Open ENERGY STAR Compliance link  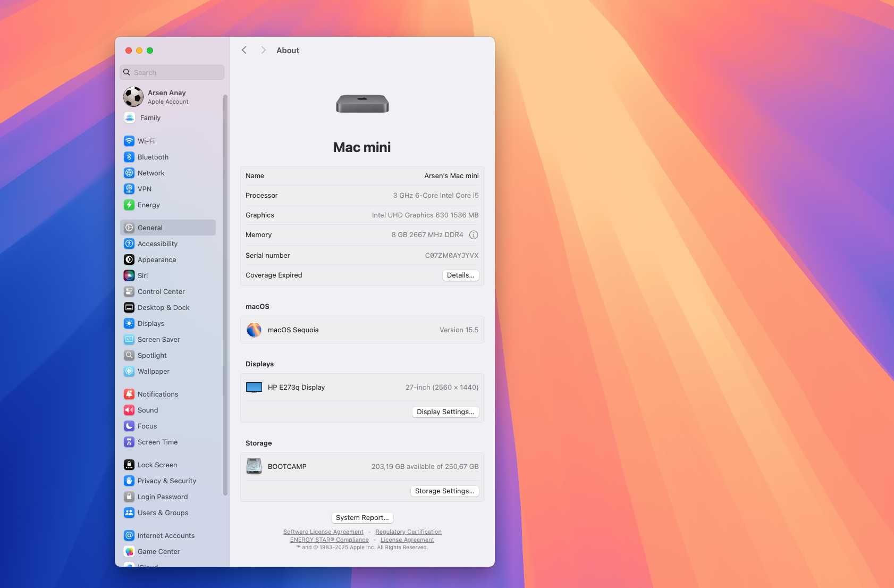tap(330, 540)
